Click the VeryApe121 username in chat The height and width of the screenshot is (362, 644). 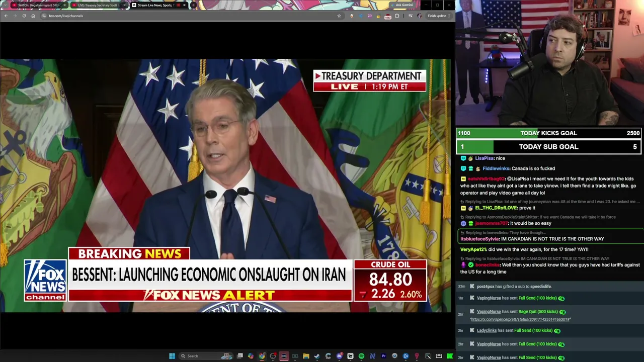tap(474, 250)
